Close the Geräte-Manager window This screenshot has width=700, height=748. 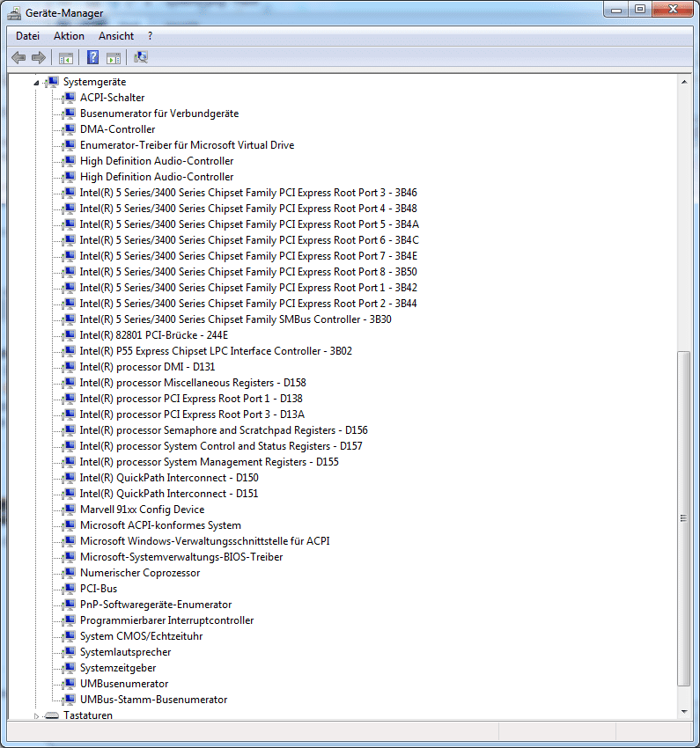coord(673,10)
